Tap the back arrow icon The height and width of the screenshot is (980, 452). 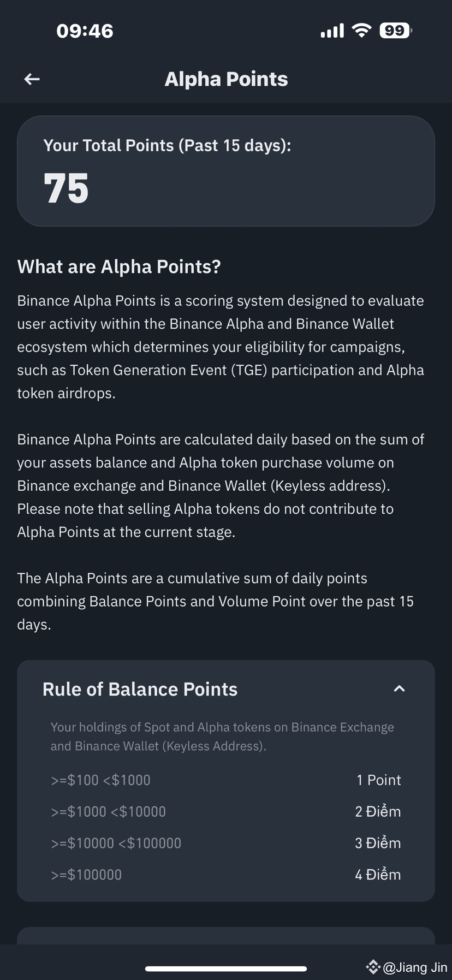(x=32, y=79)
